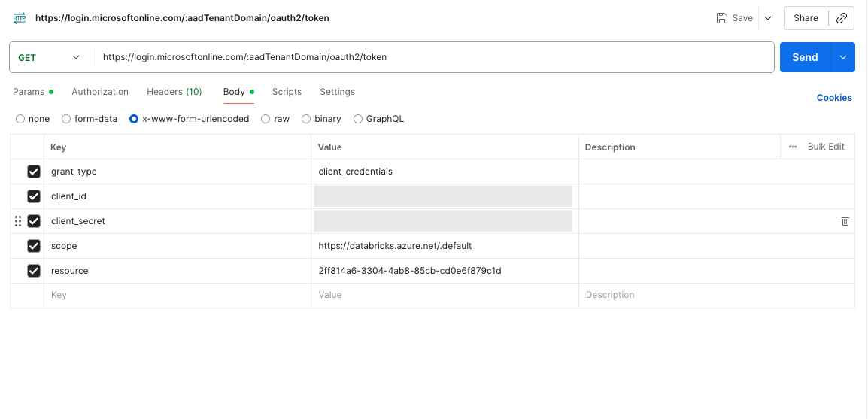Delete the client_secret row with trash icon

pyautogui.click(x=845, y=221)
